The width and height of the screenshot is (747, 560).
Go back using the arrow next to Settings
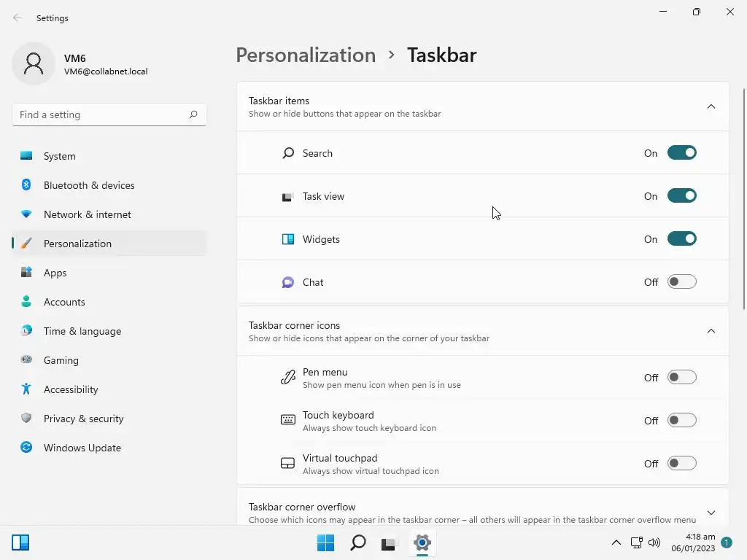tap(18, 17)
